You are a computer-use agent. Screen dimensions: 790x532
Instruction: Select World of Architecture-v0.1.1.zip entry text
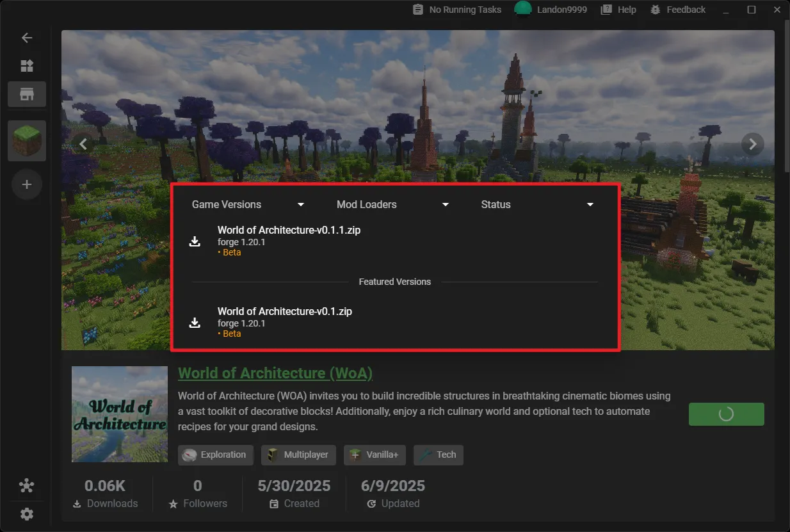289,230
